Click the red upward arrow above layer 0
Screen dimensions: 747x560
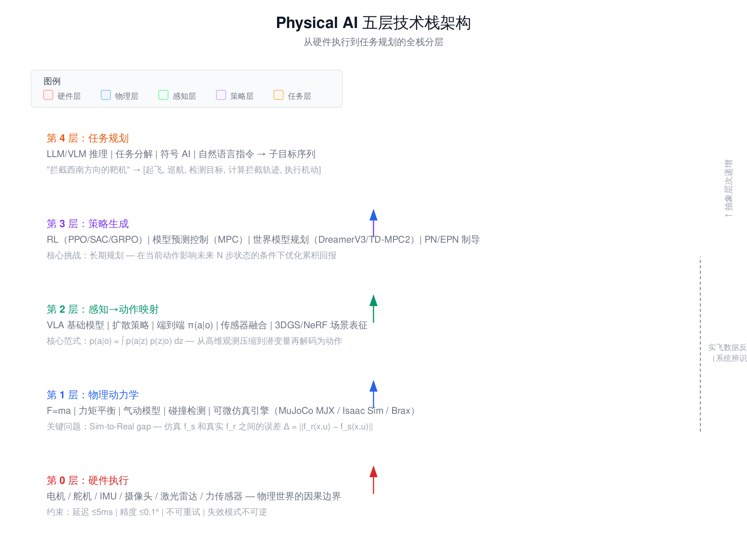pyautogui.click(x=373, y=480)
